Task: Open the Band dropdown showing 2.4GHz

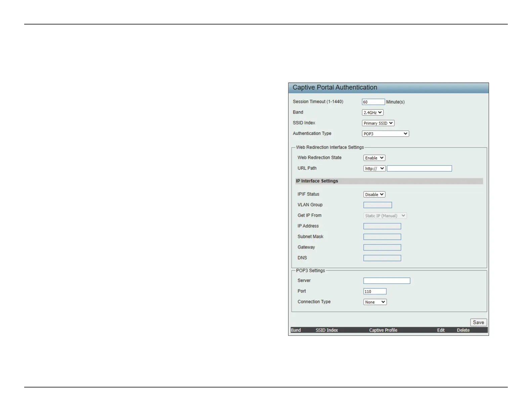Action: [x=372, y=112]
